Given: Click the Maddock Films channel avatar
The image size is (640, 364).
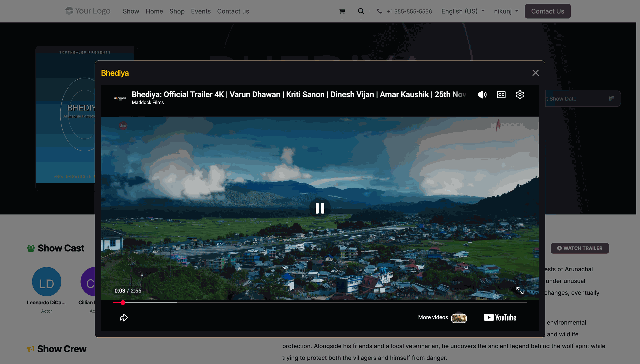Looking at the screenshot, I should [x=120, y=98].
